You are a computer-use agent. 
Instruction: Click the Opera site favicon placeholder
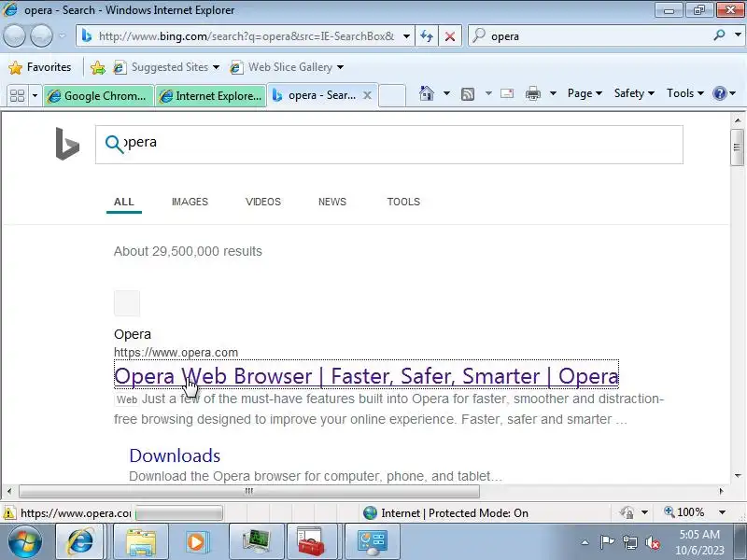(x=127, y=303)
